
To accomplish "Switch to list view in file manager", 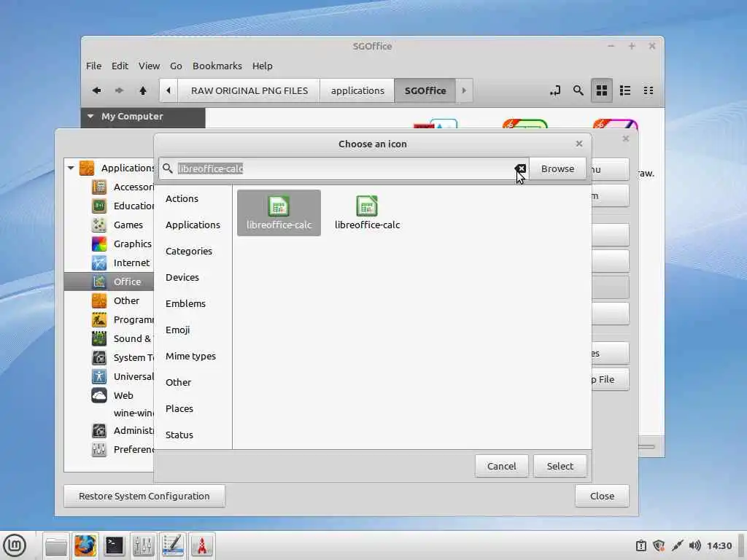I will [625, 90].
